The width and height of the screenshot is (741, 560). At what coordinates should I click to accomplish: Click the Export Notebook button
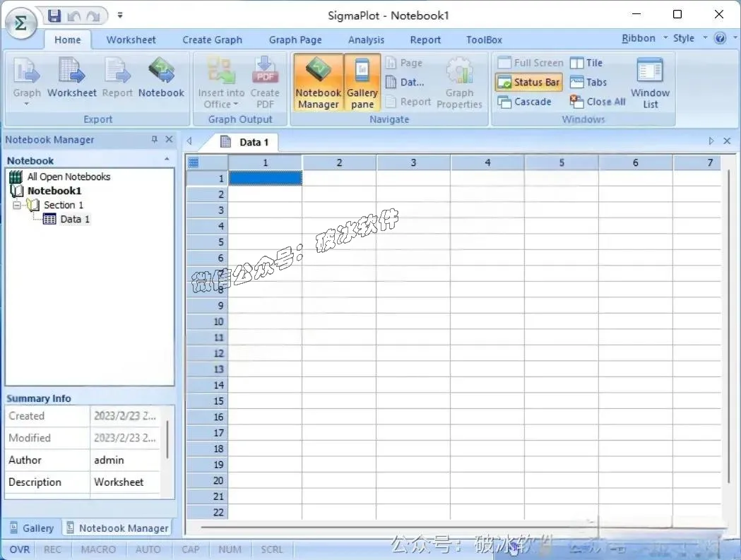[x=161, y=78]
